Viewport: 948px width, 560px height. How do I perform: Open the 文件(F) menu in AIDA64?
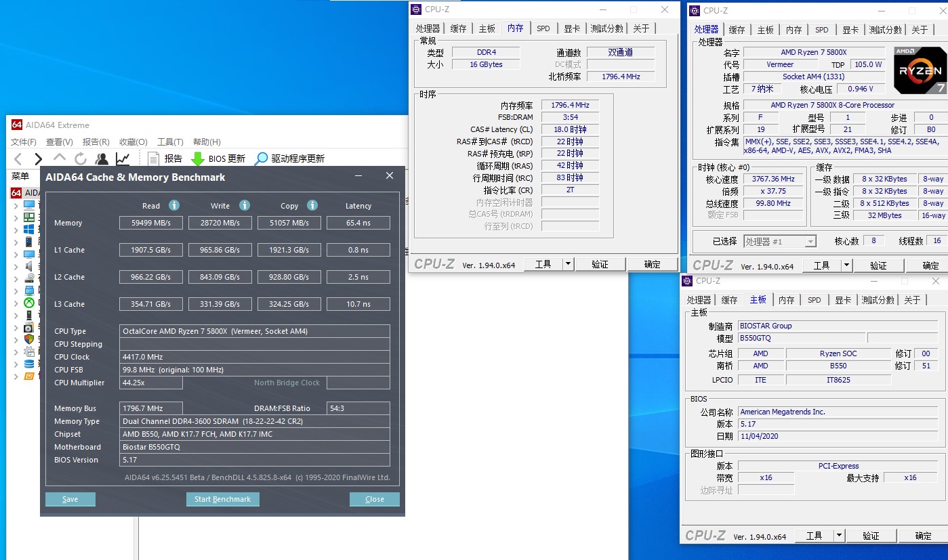(24, 142)
